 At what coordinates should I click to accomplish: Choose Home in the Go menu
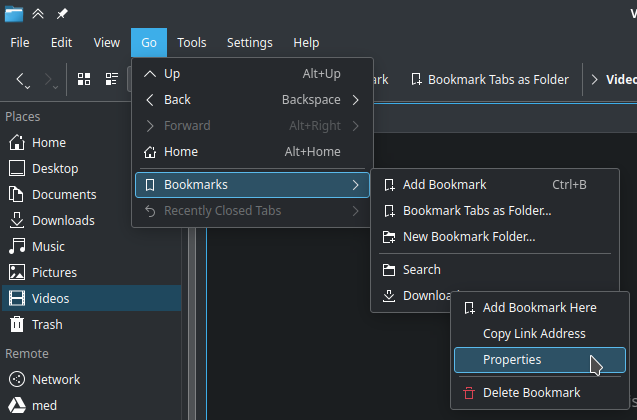point(252,152)
